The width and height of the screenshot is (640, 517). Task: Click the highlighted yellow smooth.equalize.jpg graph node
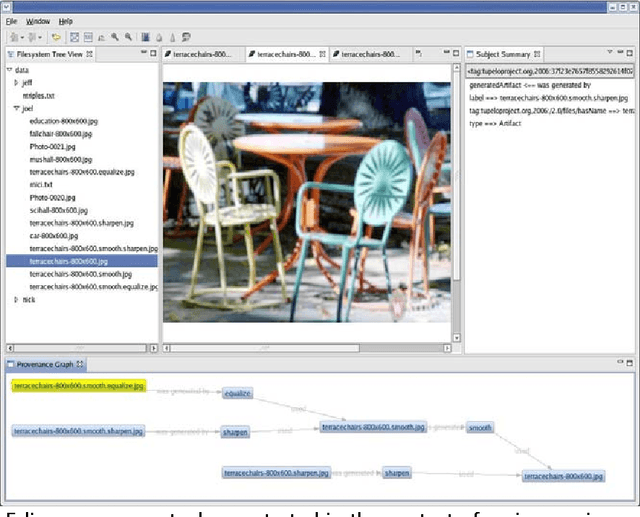[79, 386]
